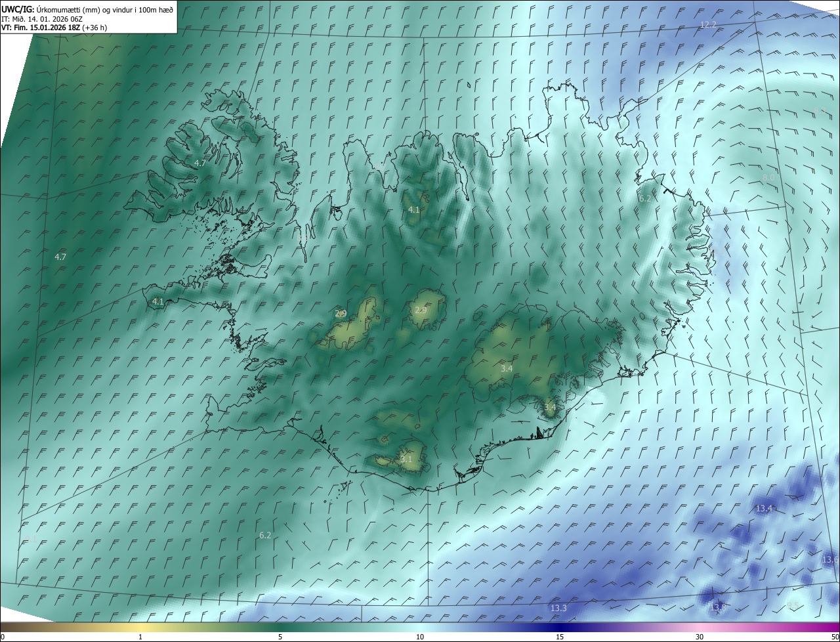
Task: Click the 4.7 value on the Westfjords peninsula
Action: point(201,162)
